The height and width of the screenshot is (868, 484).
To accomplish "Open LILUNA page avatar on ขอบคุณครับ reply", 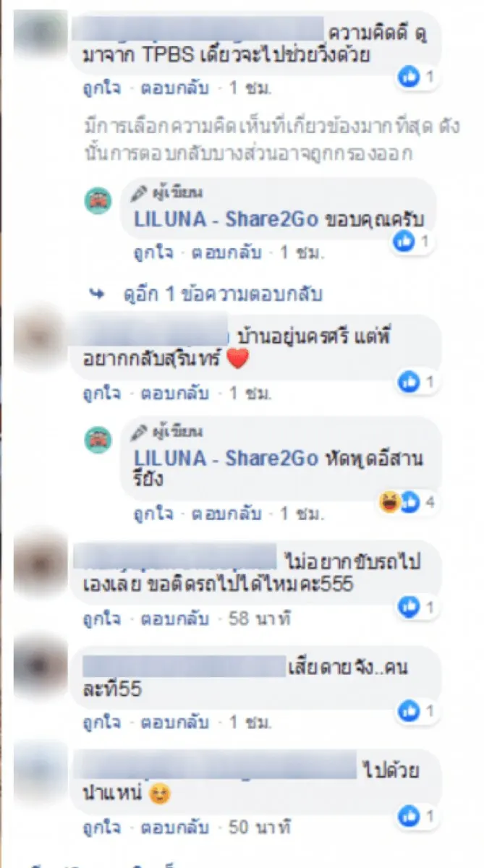I will tap(97, 200).
